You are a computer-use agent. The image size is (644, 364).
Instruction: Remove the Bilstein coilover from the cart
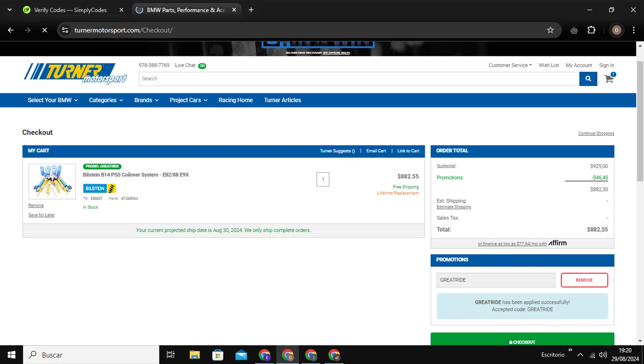click(x=36, y=205)
